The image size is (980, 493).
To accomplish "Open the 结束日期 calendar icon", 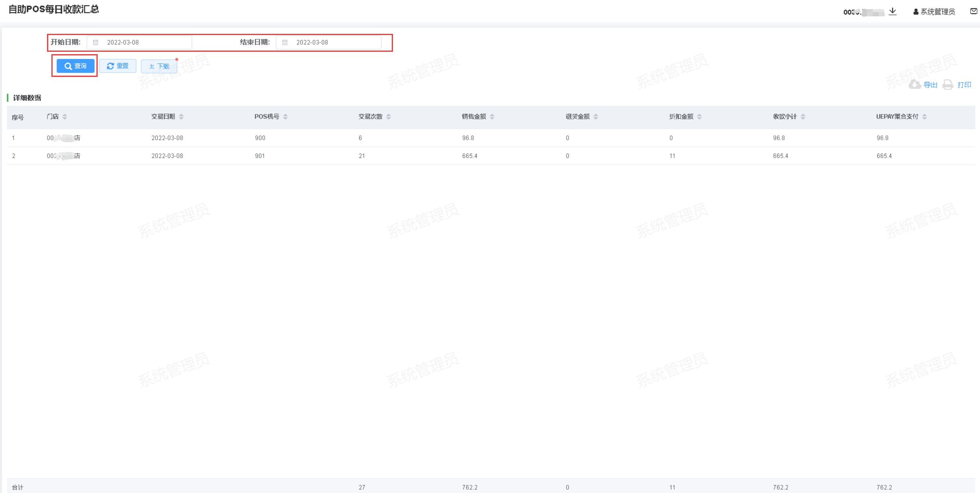I will [285, 42].
